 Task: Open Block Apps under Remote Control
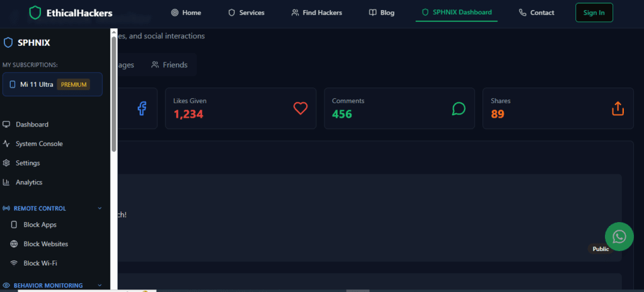pos(56,225)
